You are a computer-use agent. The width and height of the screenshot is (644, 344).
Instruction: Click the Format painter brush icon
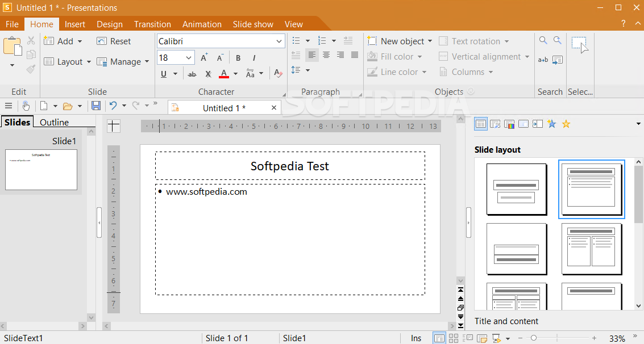[31, 69]
